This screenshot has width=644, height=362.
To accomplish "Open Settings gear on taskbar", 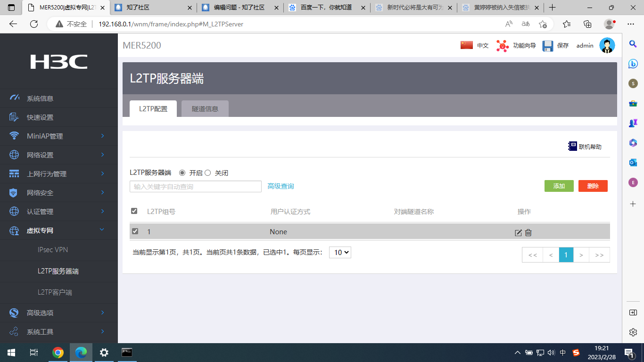I will (x=104, y=353).
